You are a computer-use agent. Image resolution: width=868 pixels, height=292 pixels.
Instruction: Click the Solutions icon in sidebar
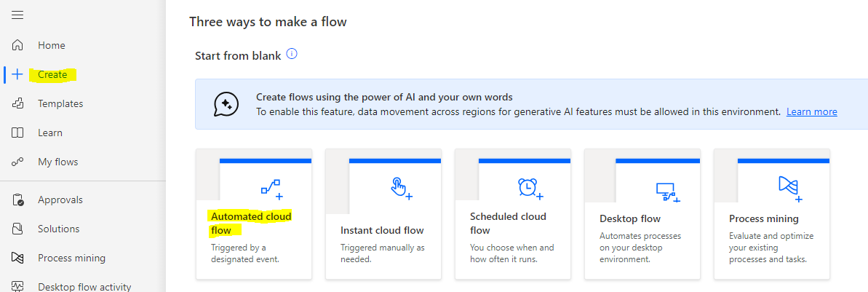pos(17,229)
